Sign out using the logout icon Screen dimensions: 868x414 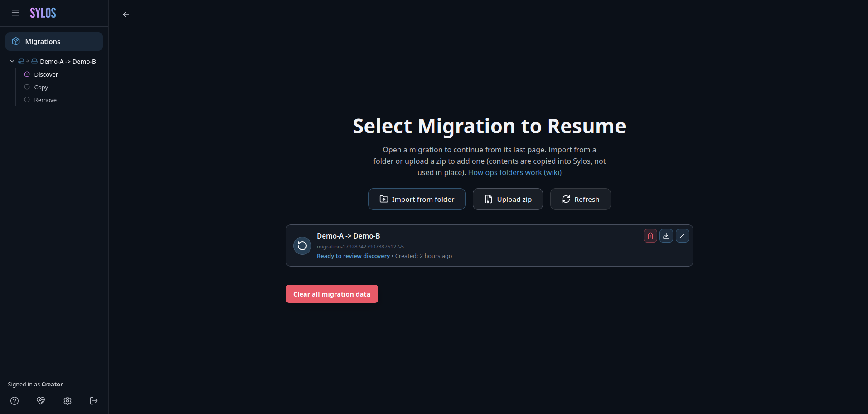coord(94,401)
